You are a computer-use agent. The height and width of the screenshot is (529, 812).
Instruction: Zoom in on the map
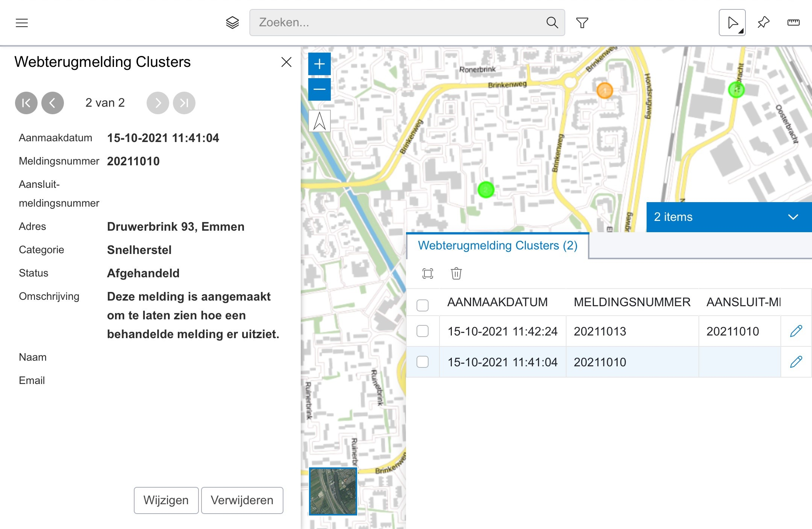319,64
